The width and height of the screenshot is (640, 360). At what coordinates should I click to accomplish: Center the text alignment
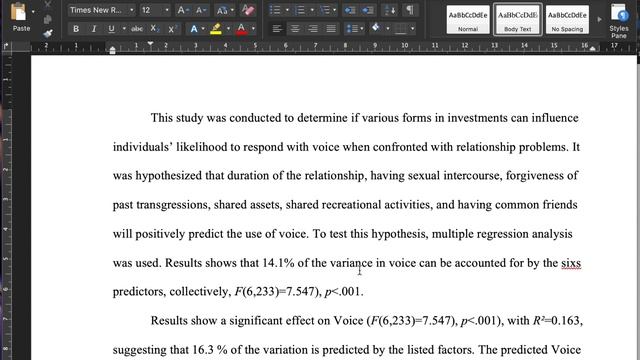coord(295,29)
